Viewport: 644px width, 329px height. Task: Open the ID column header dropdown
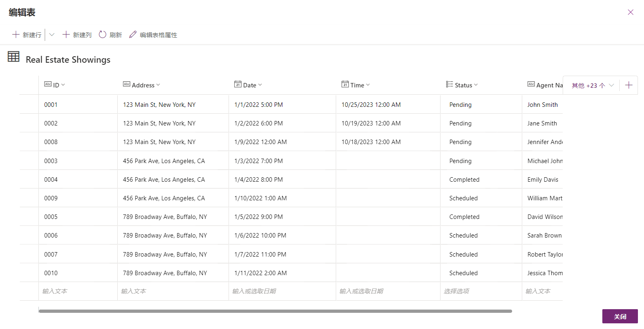63,85
